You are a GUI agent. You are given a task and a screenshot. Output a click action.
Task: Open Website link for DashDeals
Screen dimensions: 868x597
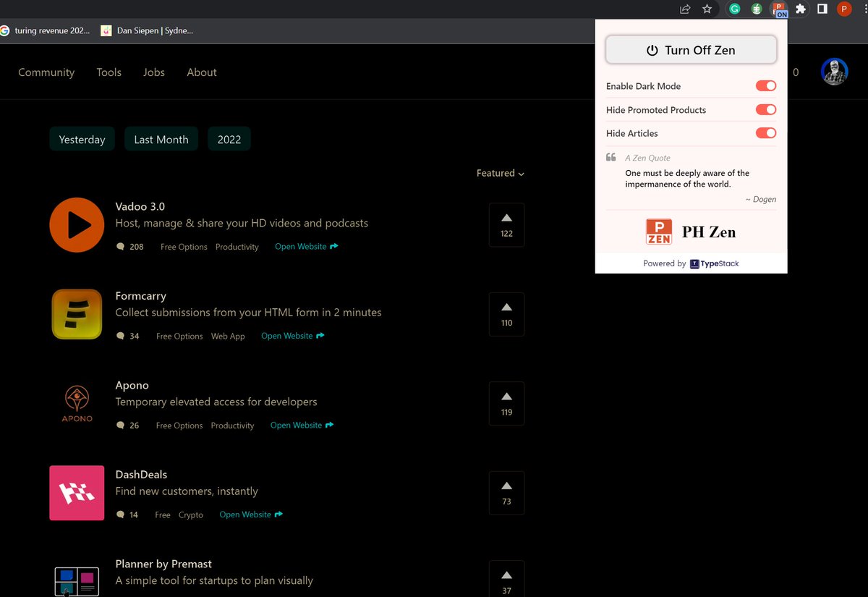(x=251, y=515)
